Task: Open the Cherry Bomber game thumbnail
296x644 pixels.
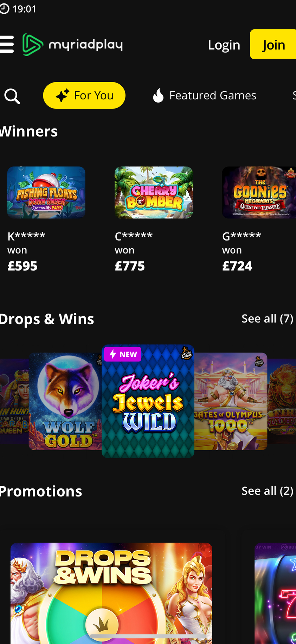Action: point(154,192)
